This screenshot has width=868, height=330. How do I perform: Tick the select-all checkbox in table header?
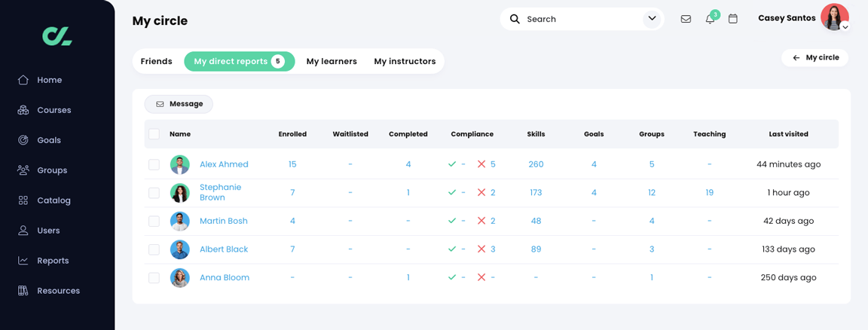154,134
